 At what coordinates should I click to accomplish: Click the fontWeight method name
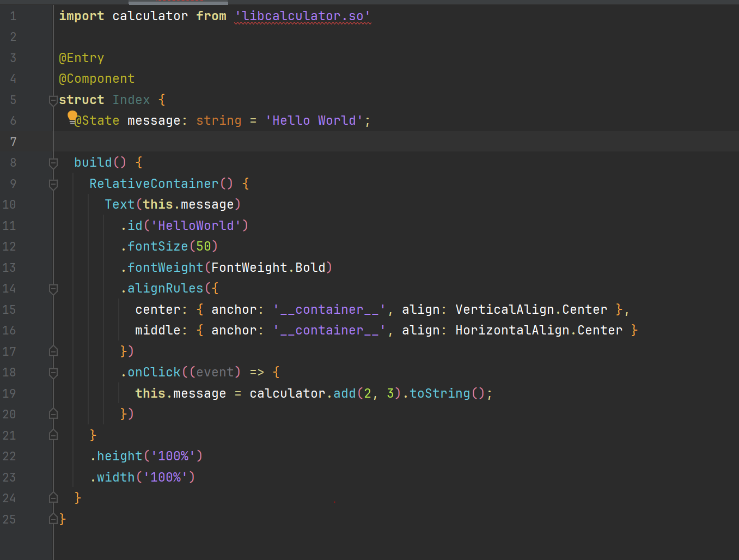[166, 267]
